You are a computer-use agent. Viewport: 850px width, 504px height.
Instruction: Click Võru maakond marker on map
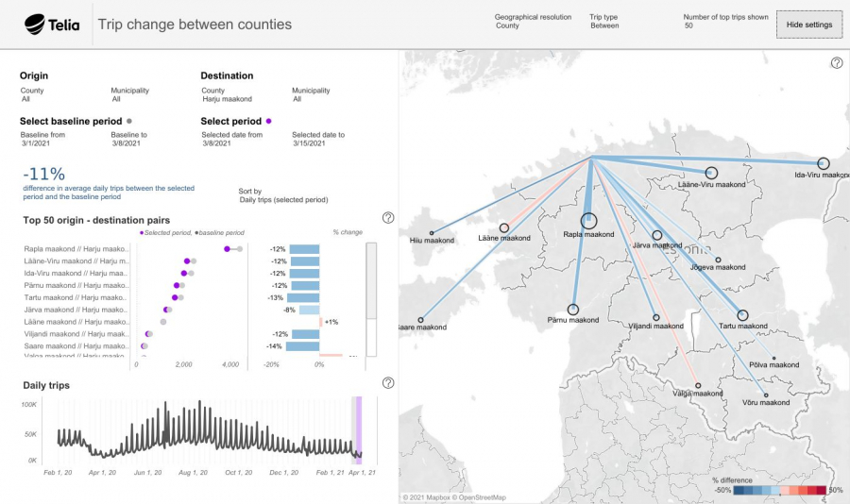[765, 395]
